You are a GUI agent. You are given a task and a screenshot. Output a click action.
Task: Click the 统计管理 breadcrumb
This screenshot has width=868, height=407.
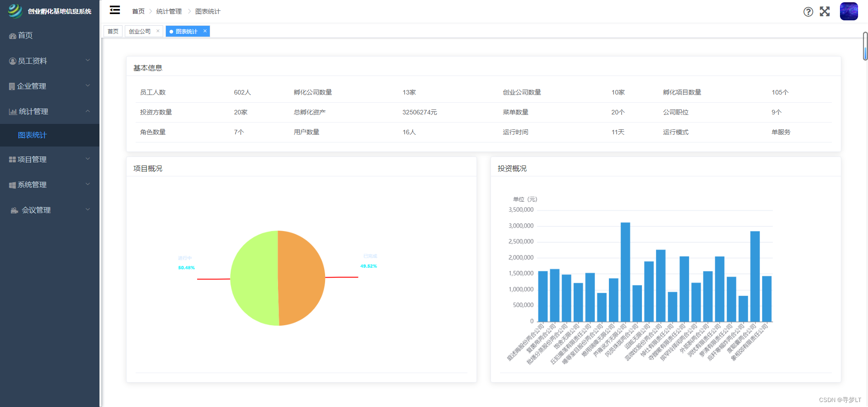(x=169, y=11)
